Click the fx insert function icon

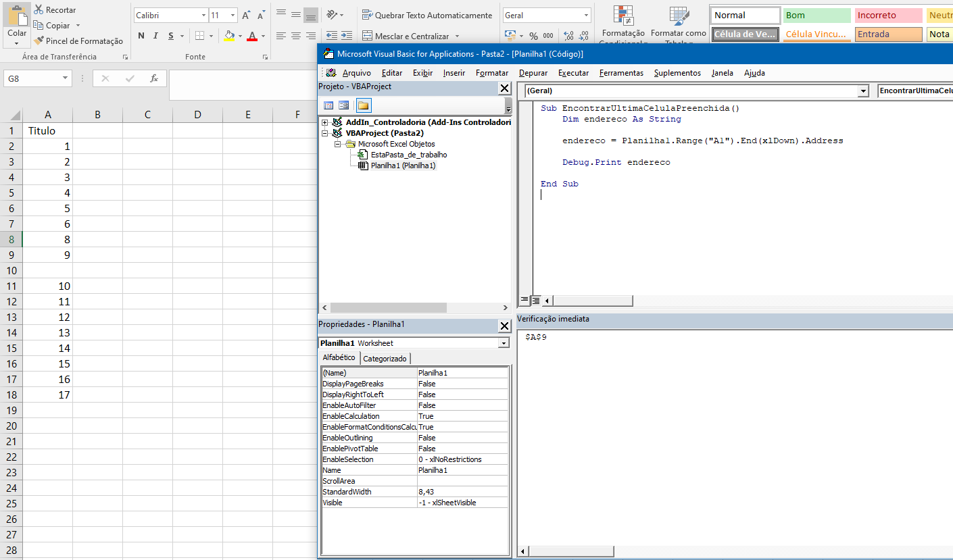(x=154, y=78)
